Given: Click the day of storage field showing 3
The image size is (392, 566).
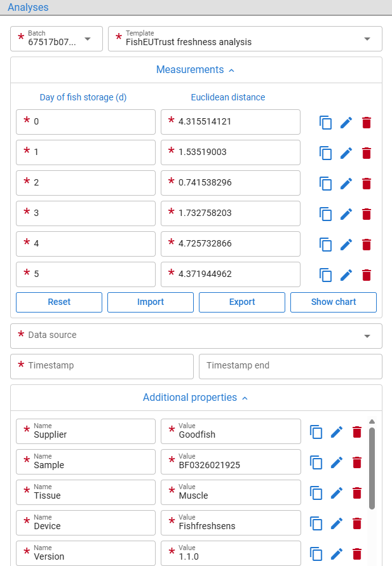Looking at the screenshot, I should tap(86, 213).
